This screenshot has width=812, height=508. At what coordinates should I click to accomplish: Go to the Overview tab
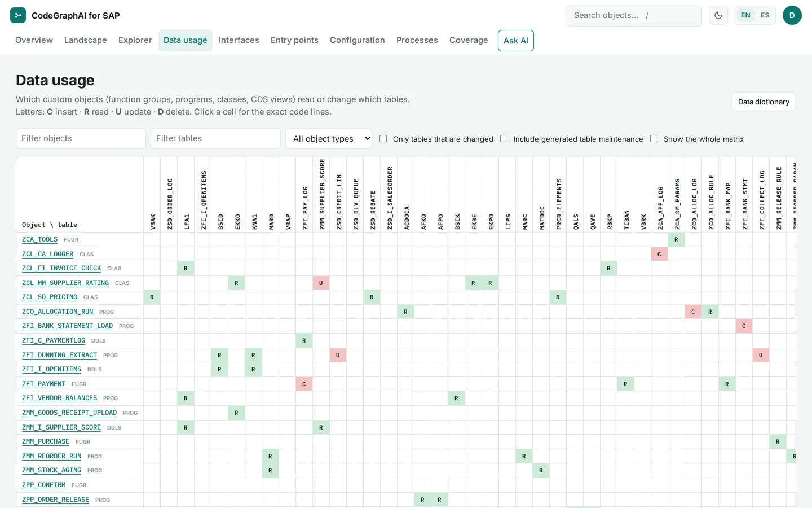pos(34,40)
